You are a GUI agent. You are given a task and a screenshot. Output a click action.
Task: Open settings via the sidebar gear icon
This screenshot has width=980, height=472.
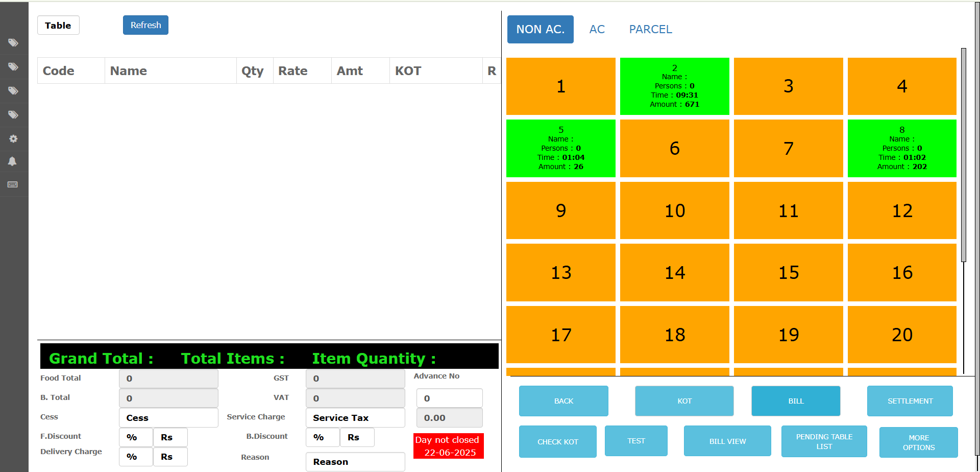pos(13,139)
